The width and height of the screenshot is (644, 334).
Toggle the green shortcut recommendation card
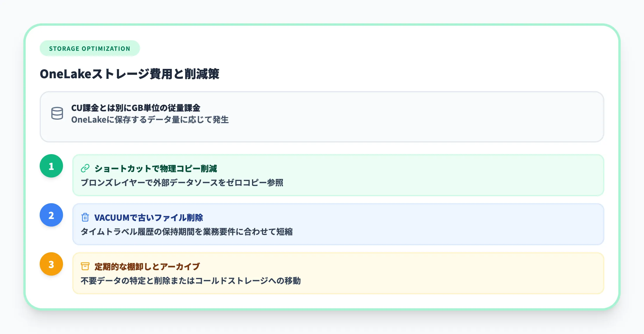(x=309, y=175)
